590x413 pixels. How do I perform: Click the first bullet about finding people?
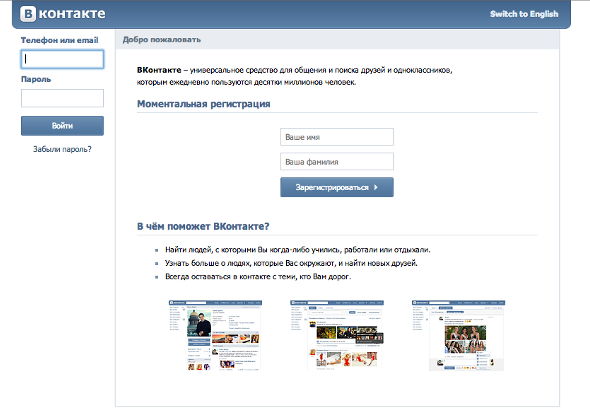click(298, 250)
